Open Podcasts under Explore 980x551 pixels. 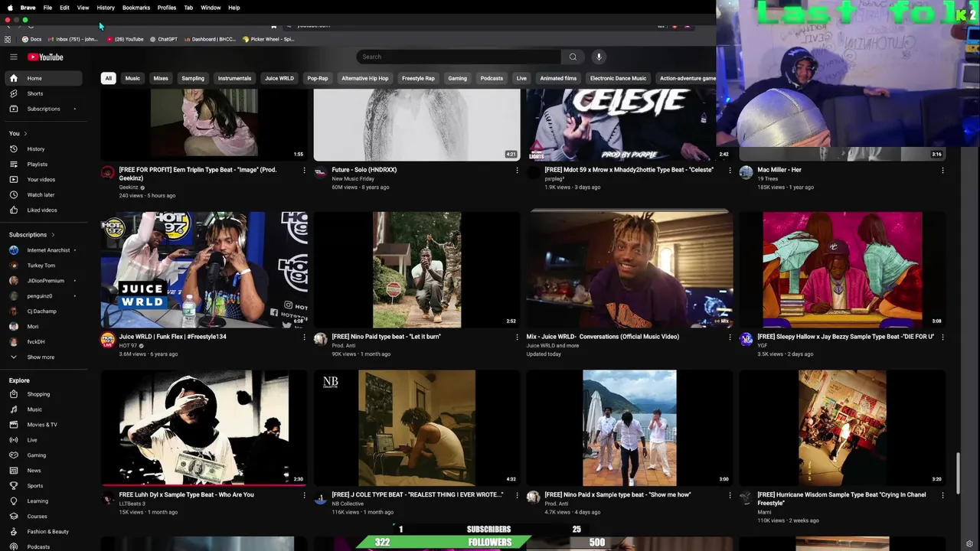point(43,546)
